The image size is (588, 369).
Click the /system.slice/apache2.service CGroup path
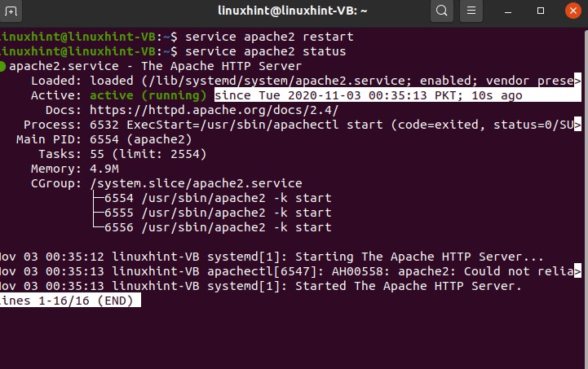click(x=196, y=183)
